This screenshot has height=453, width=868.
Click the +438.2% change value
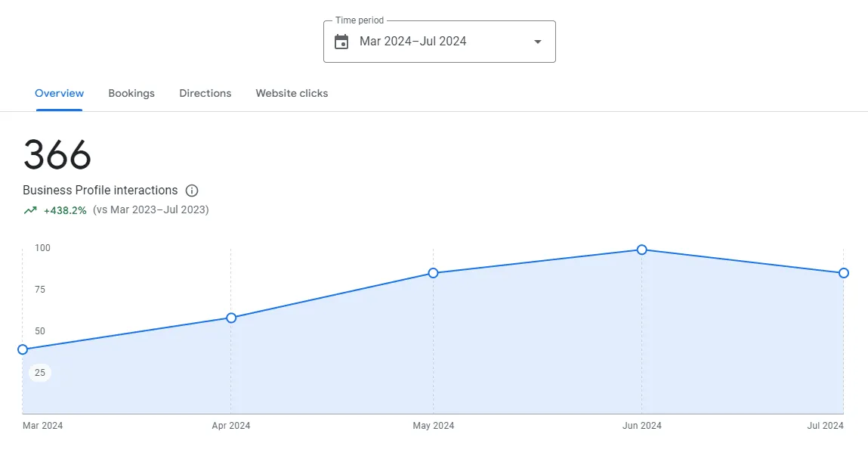click(x=65, y=210)
